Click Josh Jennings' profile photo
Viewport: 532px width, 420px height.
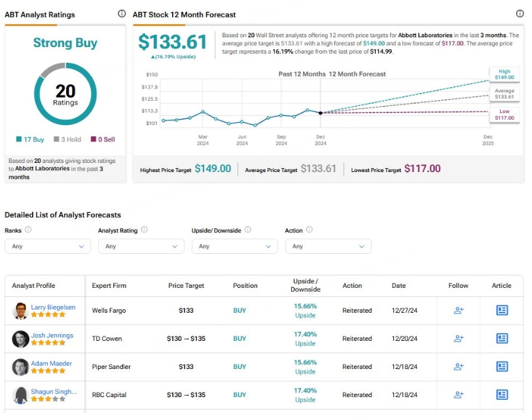[20, 339]
